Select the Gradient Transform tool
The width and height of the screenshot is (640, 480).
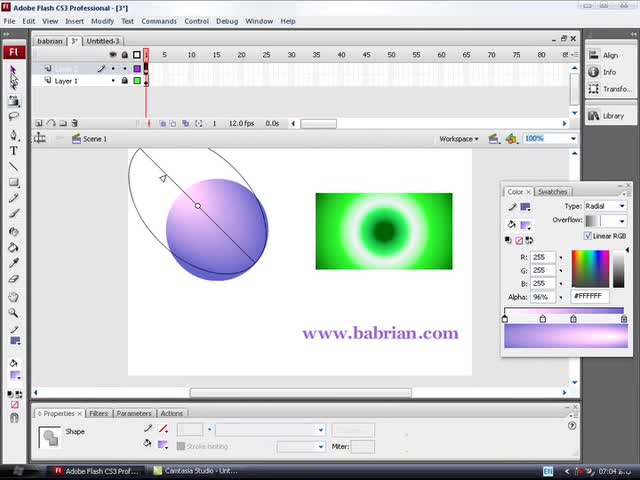click(x=13, y=101)
